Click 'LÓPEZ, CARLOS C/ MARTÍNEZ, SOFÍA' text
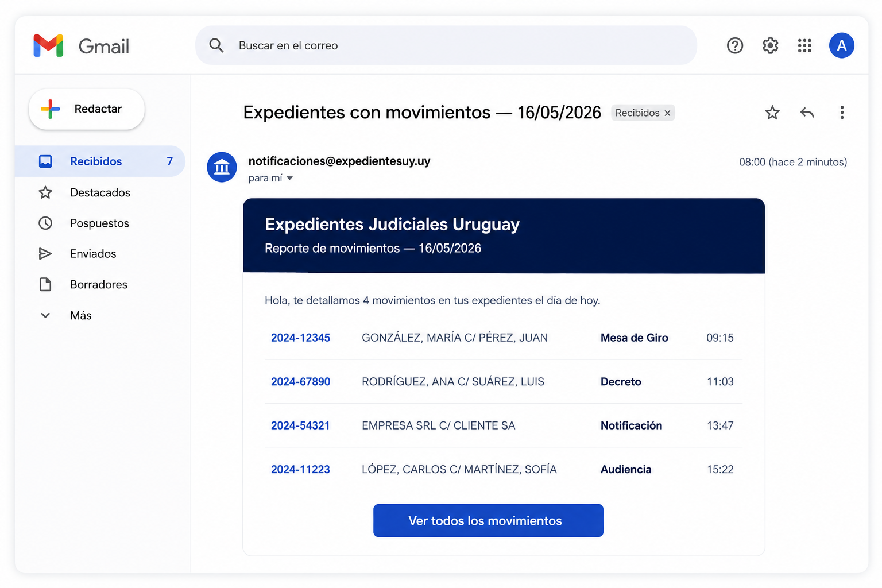882x588 pixels. 459,470
